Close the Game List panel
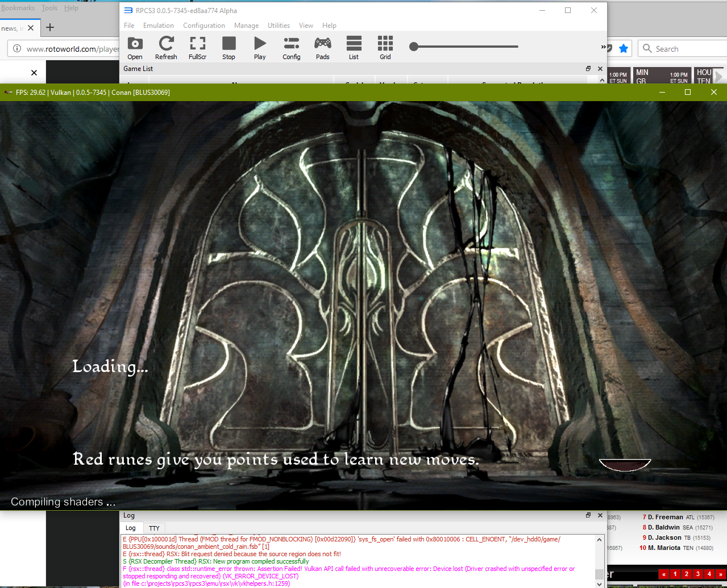This screenshot has width=727, height=588. [600, 69]
